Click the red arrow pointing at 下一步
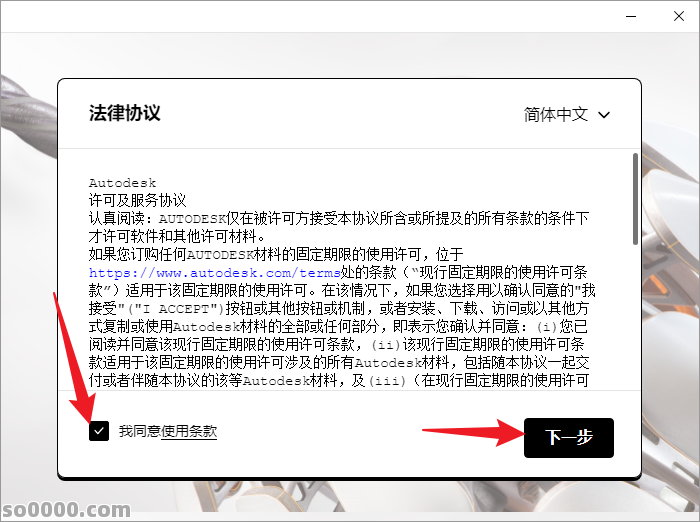 tap(470, 434)
